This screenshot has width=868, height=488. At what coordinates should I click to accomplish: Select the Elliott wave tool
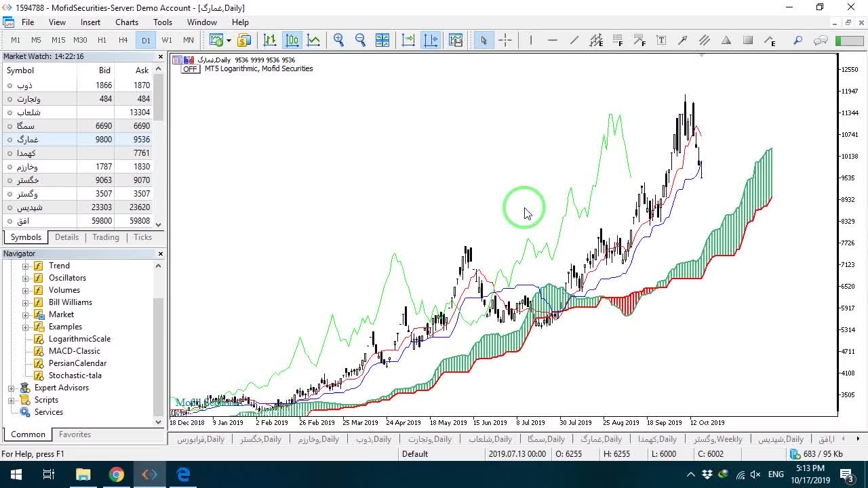(770, 41)
